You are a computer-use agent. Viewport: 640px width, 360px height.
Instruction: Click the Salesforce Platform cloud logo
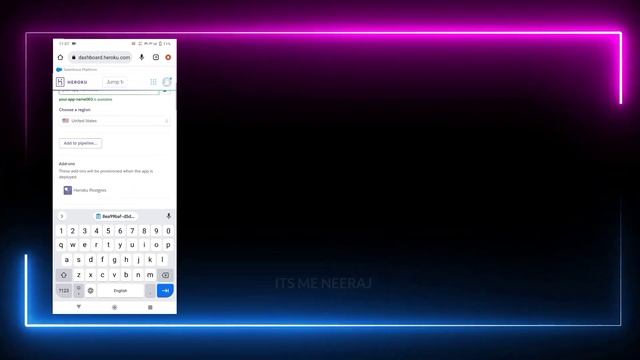59,70
